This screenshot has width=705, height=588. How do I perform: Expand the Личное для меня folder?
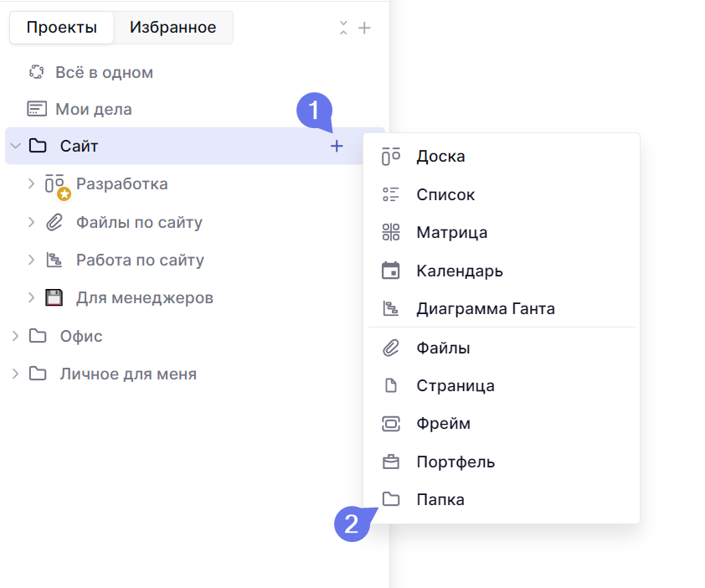[x=15, y=374]
